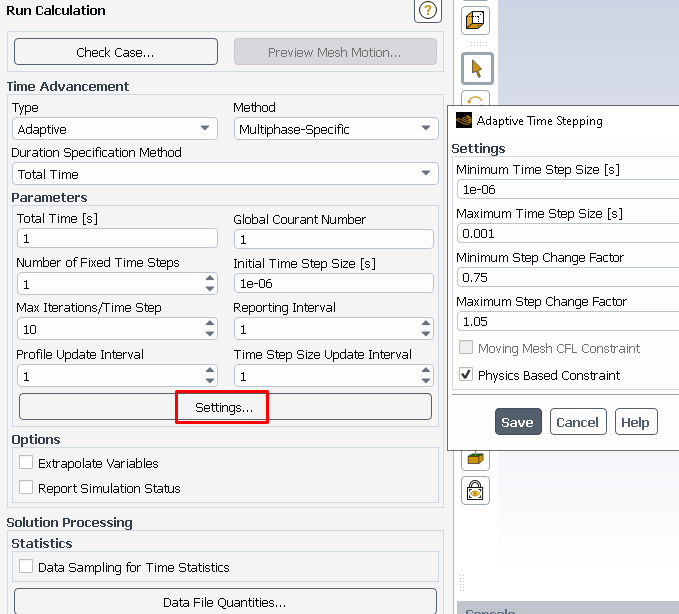This screenshot has width=679, height=614.
Task: Open the Run Calculation help icon
Action: pyautogui.click(x=428, y=10)
